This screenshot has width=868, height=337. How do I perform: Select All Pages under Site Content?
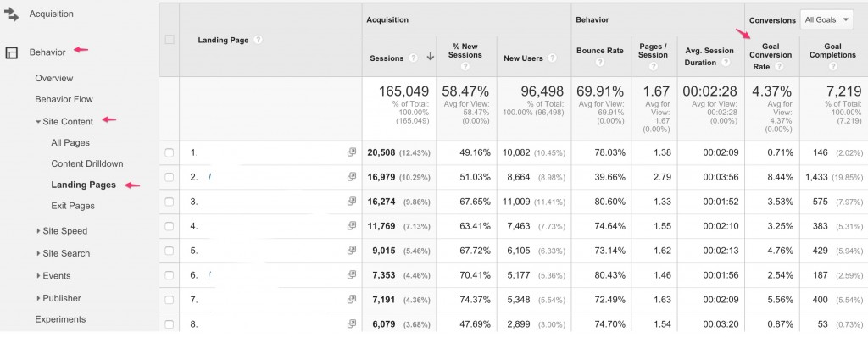(x=70, y=143)
